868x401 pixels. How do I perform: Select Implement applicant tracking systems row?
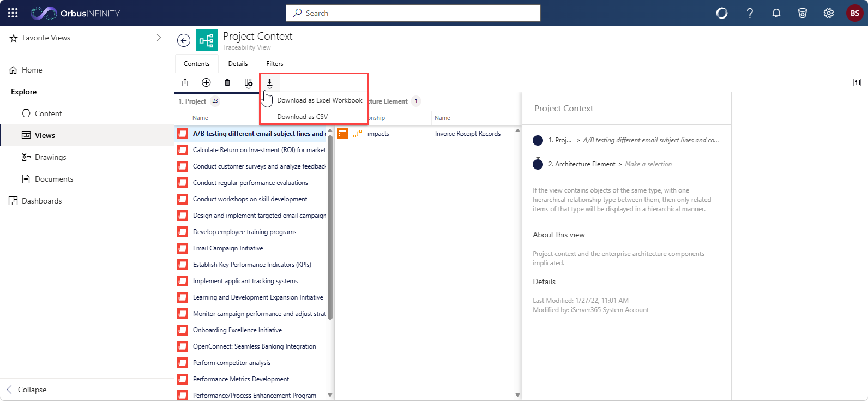coord(251,281)
